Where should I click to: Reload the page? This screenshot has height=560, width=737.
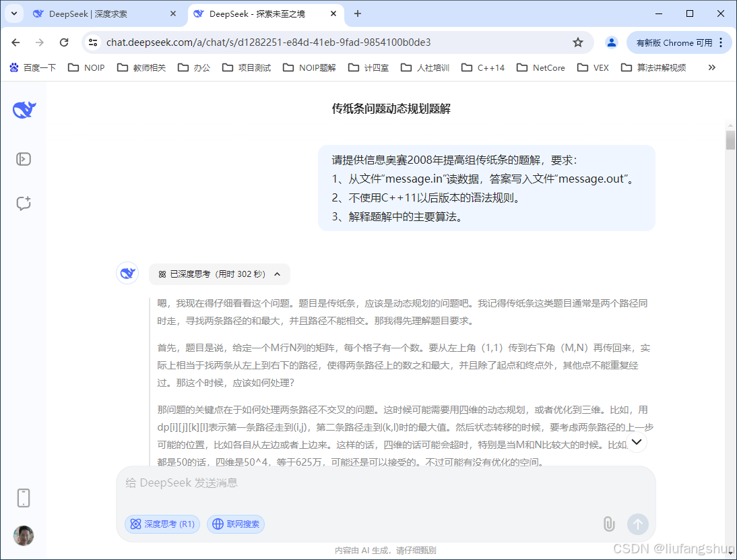tap(64, 42)
